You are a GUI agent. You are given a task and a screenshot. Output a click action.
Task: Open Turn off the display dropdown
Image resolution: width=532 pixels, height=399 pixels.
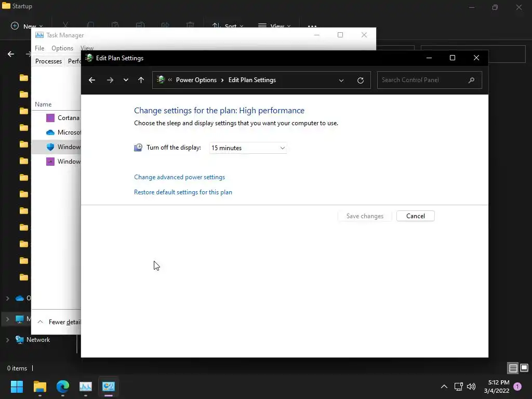pos(248,148)
